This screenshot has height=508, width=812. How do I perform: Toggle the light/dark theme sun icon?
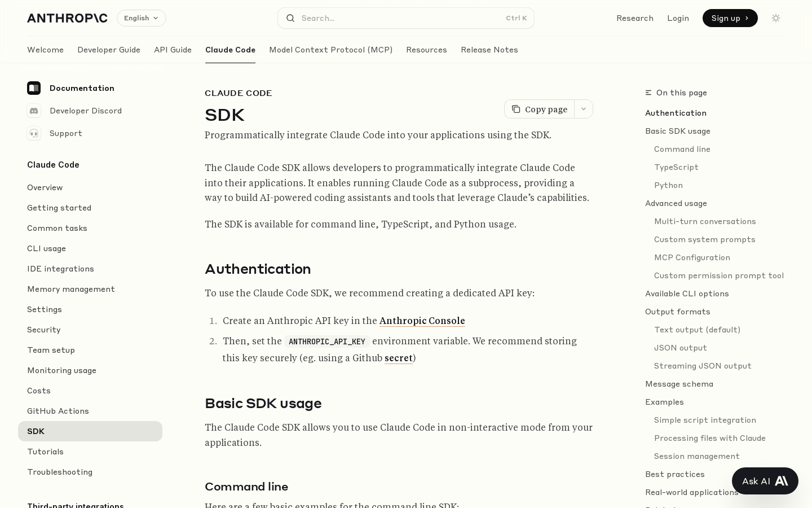(776, 18)
